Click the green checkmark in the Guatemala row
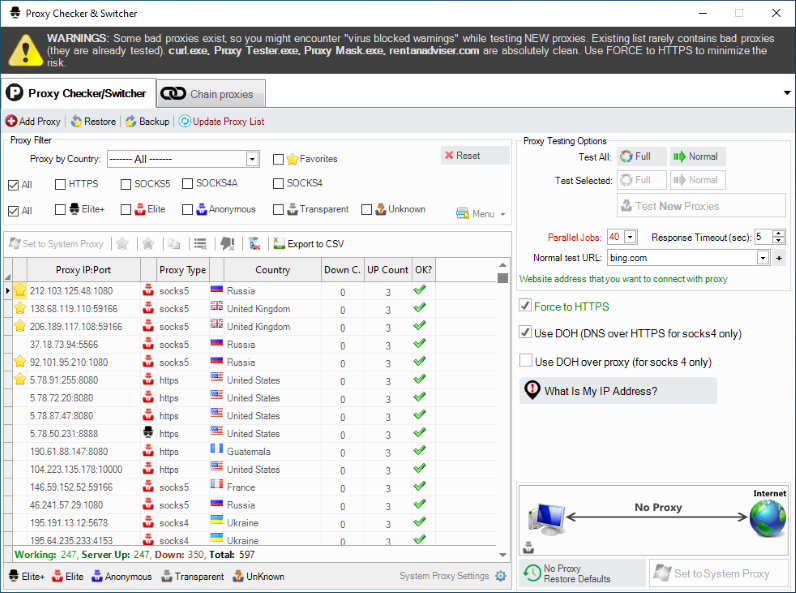Screen dimensions: 796x593 pyautogui.click(x=419, y=450)
